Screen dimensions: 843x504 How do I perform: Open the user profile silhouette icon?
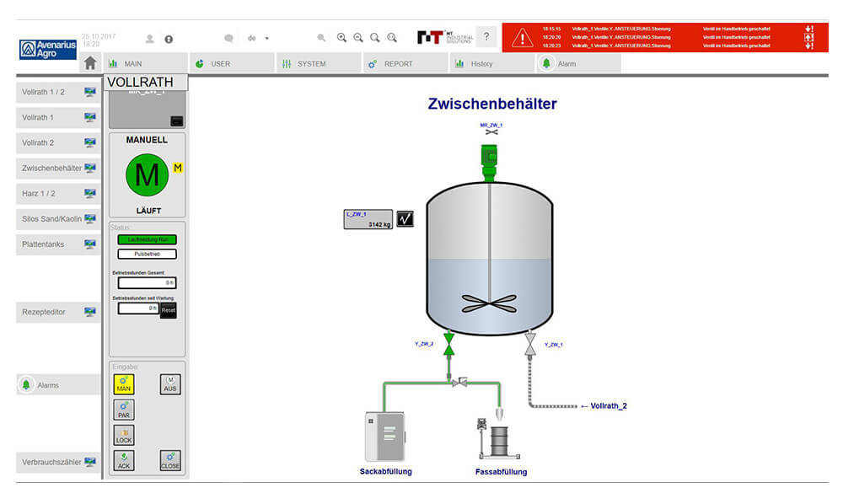[149, 39]
